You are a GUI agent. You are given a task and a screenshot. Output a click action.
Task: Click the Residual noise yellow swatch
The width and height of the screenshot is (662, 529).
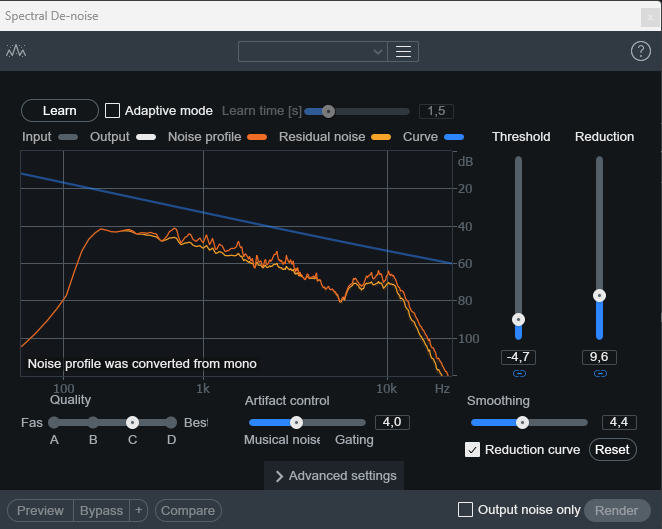click(x=381, y=137)
